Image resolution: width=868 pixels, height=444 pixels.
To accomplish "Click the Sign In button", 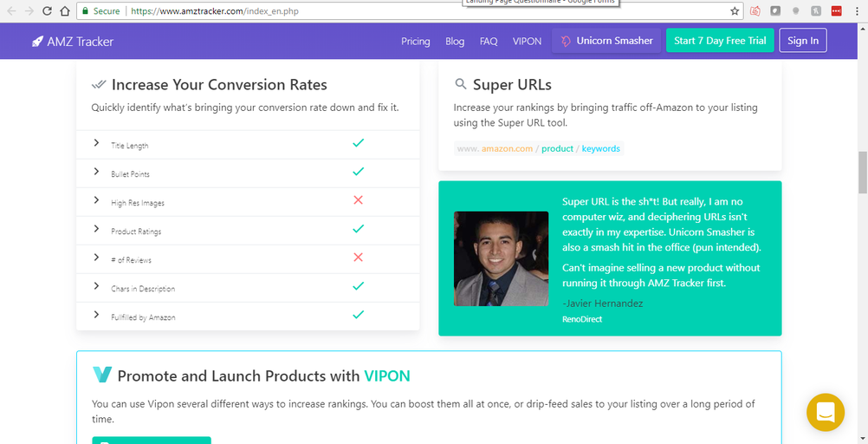I will 802,41.
